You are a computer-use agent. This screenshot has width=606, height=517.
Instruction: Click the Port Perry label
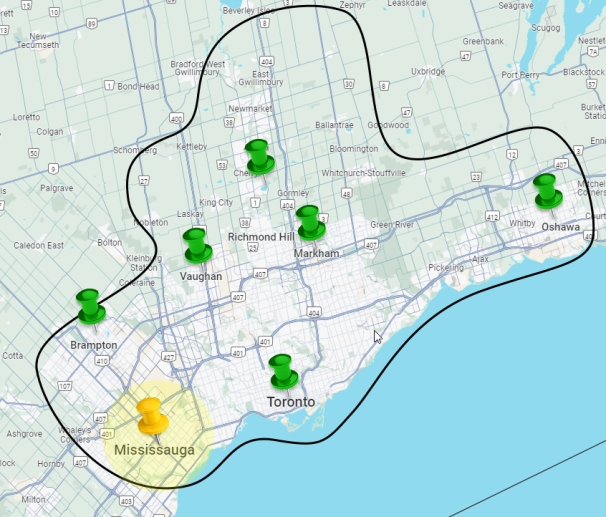click(520, 75)
